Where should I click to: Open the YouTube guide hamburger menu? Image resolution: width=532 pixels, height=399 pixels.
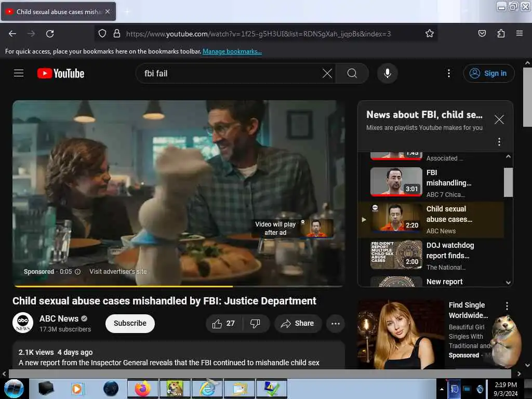(19, 73)
